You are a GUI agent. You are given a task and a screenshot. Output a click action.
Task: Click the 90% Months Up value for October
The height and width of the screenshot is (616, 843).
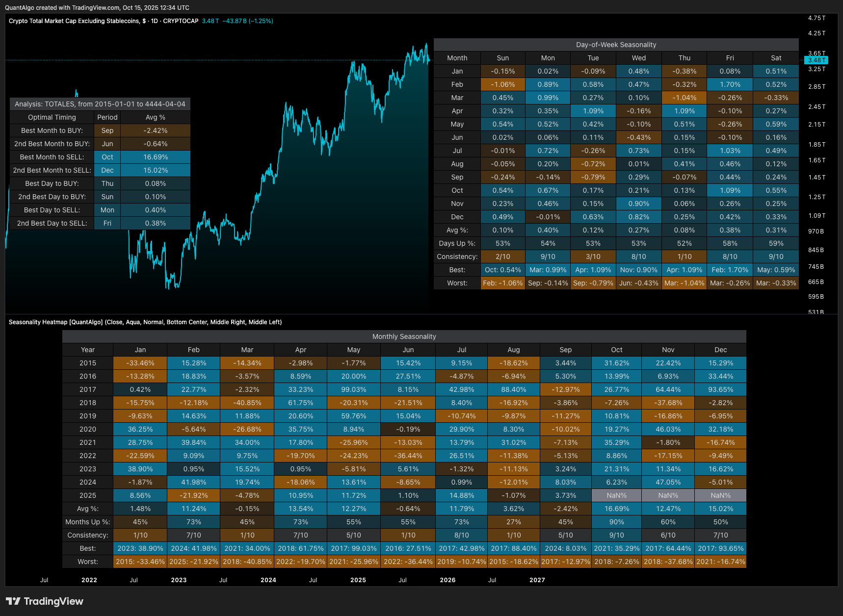click(x=617, y=522)
